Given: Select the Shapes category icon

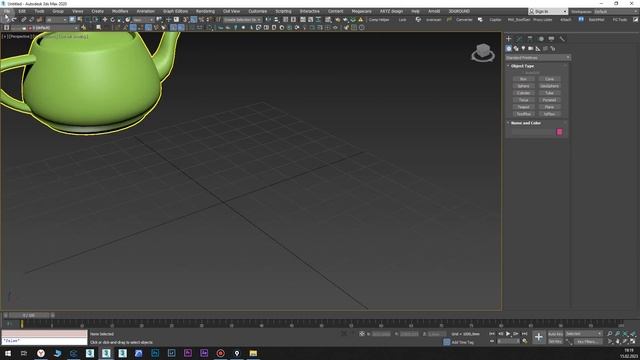Looking at the screenshot, I should click(x=516, y=49).
